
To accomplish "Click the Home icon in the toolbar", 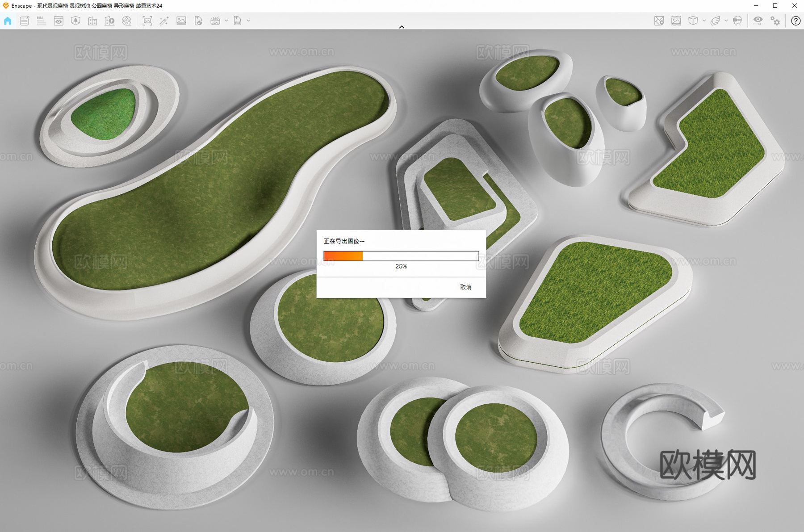I will 8,21.
